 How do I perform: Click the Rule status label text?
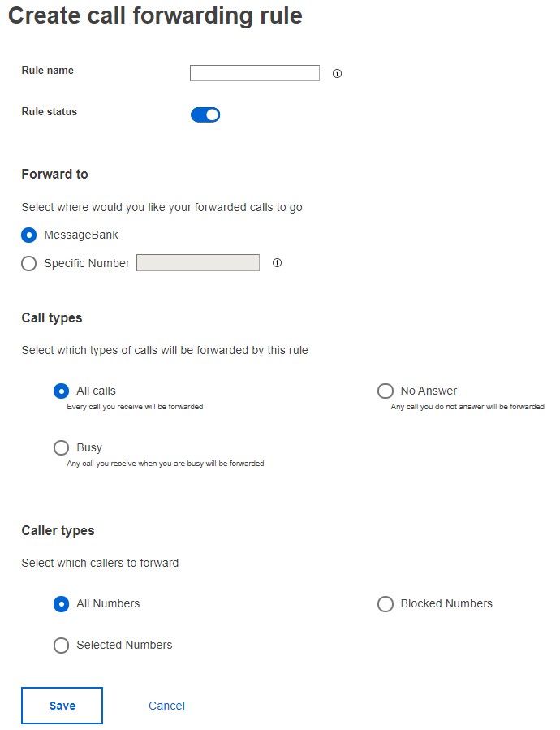coord(49,111)
